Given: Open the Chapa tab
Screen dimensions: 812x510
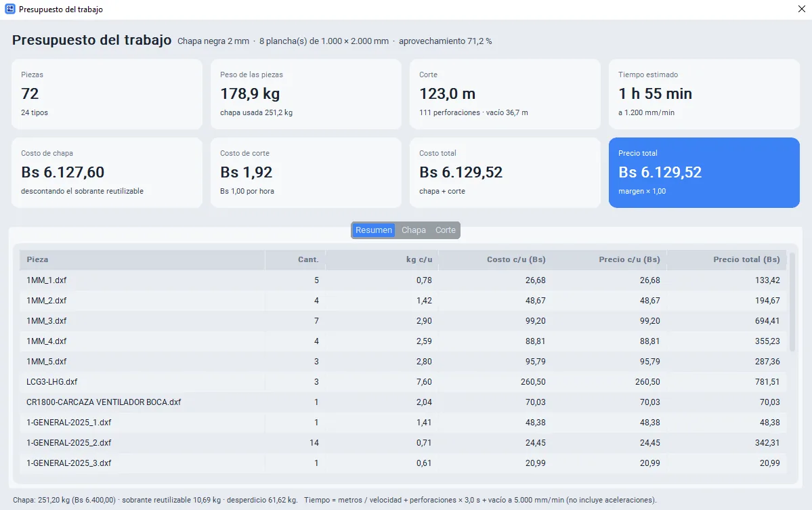Looking at the screenshot, I should (x=413, y=230).
